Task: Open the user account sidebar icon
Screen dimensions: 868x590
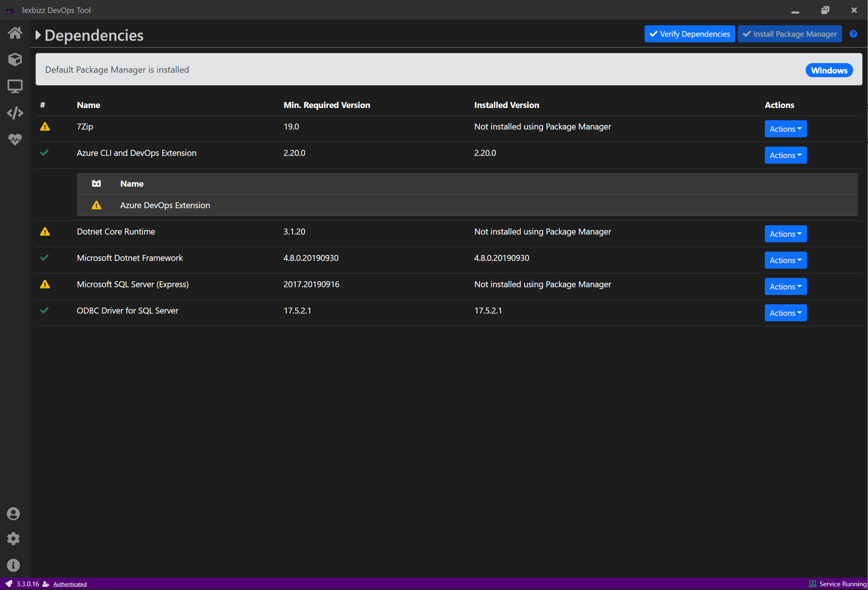Action: click(x=13, y=514)
